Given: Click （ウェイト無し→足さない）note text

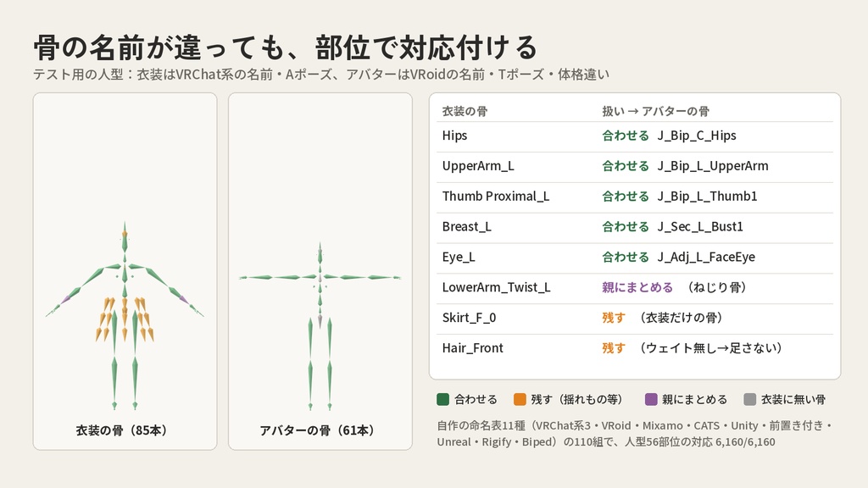Looking at the screenshot, I should pos(711,348).
